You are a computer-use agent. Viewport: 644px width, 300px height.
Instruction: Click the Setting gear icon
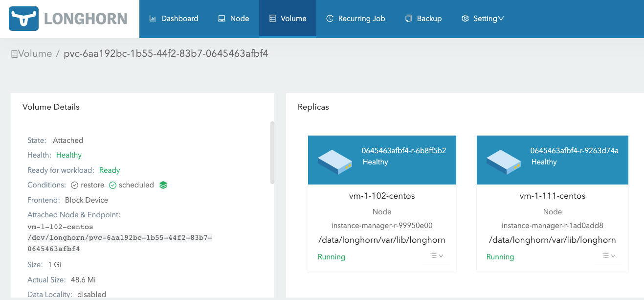pyautogui.click(x=465, y=19)
